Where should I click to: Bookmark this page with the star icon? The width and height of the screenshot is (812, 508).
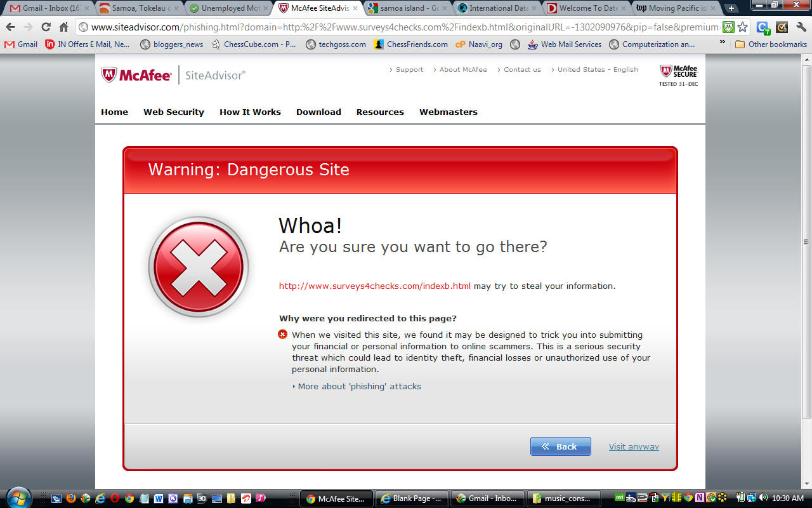(x=742, y=27)
